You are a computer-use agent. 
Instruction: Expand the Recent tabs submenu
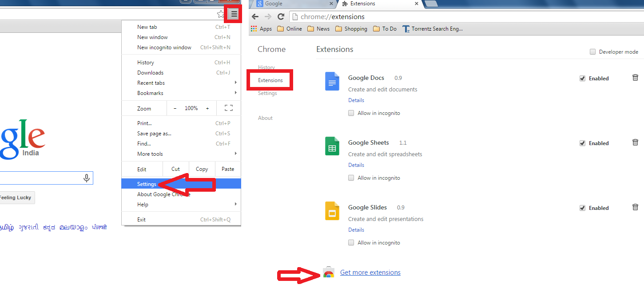151,83
